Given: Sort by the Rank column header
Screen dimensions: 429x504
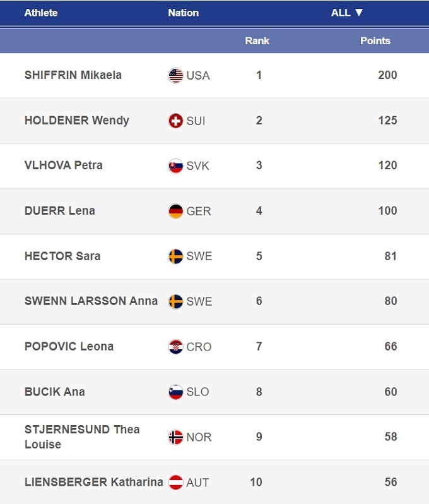Looking at the screenshot, I should tap(257, 41).
